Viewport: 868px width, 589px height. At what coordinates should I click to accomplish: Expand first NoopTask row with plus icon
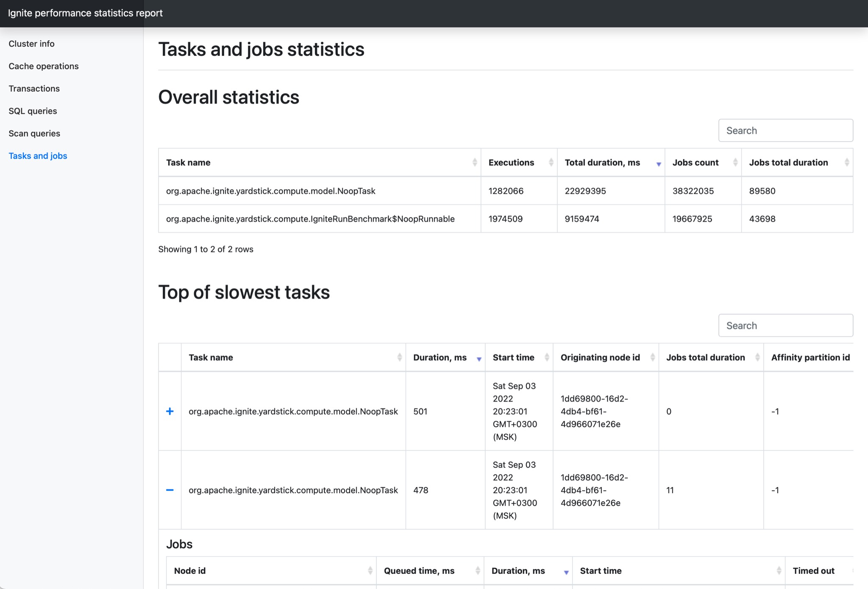point(170,411)
